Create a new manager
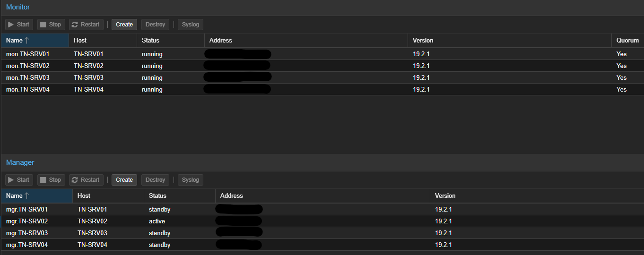Screen dimensions: 644x255 click(x=124, y=180)
